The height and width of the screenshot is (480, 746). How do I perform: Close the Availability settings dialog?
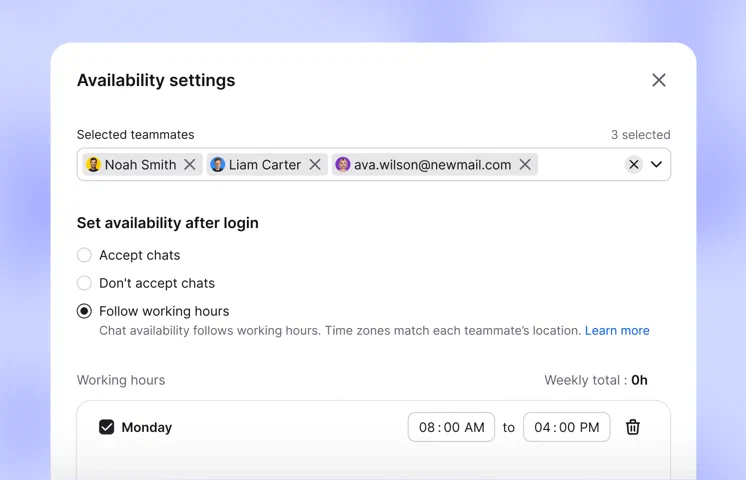tap(658, 80)
